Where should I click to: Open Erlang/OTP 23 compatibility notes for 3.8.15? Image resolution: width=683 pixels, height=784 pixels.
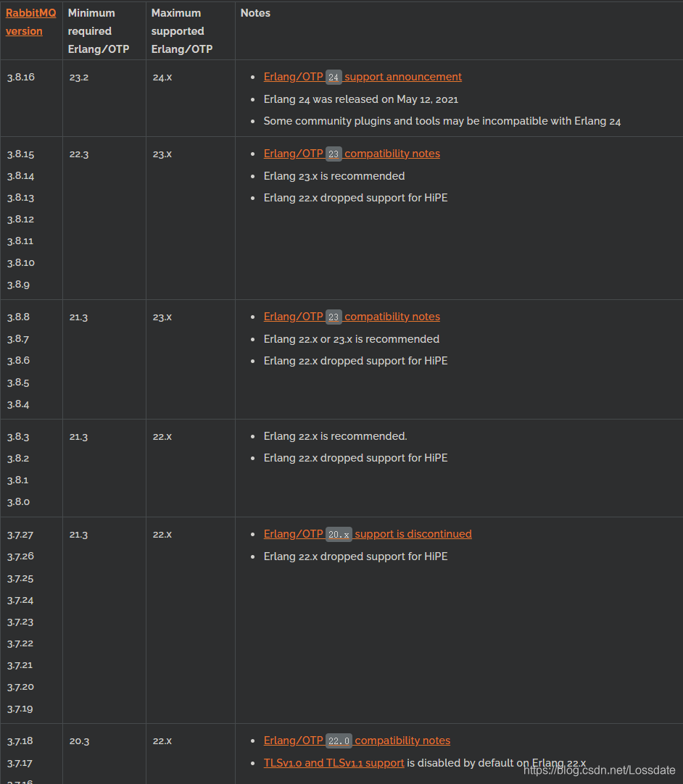click(x=352, y=154)
